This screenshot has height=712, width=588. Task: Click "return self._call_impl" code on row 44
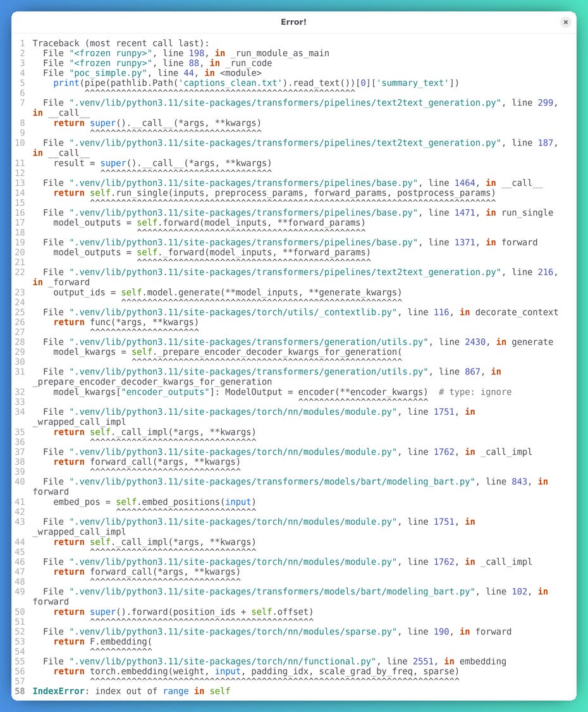(155, 542)
